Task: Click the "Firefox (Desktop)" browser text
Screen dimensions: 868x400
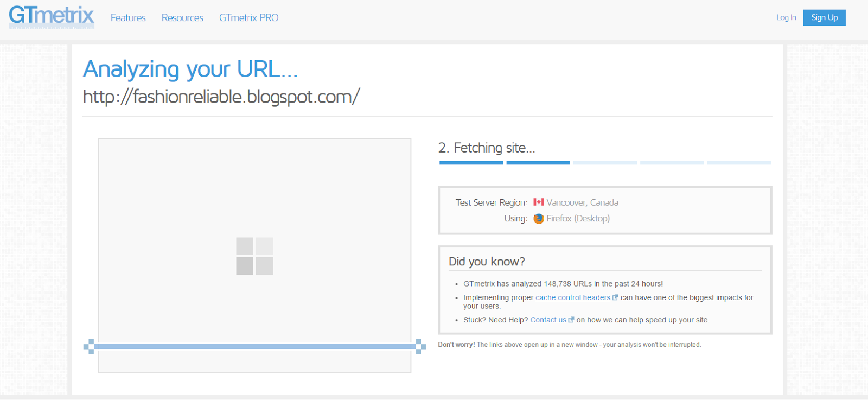Action: 578,218
